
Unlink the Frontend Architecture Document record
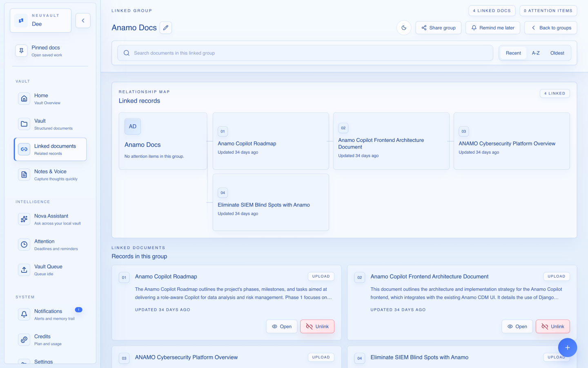[x=552, y=326]
